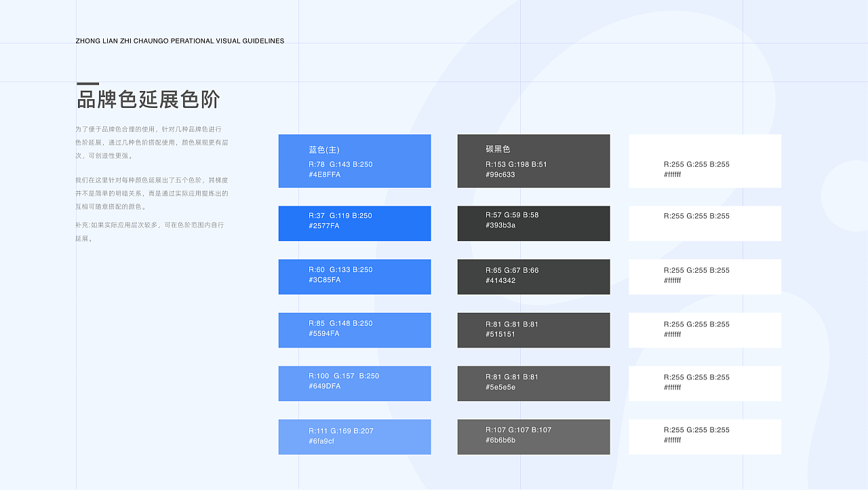Image resolution: width=868 pixels, height=490 pixels.
Task: Select the light blue swatch #649DFA
Action: pyautogui.click(x=355, y=383)
